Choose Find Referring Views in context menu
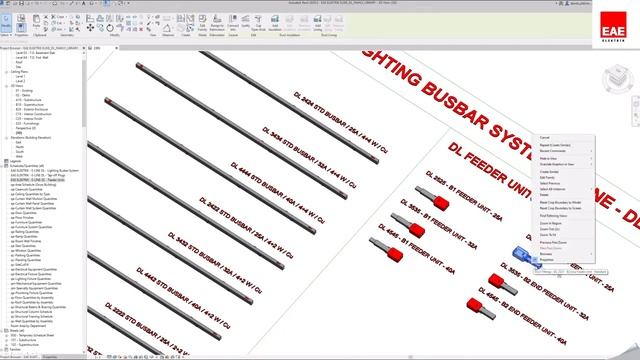 click(553, 216)
